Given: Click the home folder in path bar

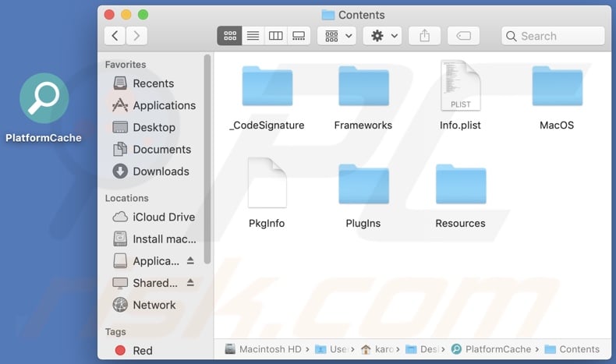Looking at the screenshot, I should (x=377, y=349).
